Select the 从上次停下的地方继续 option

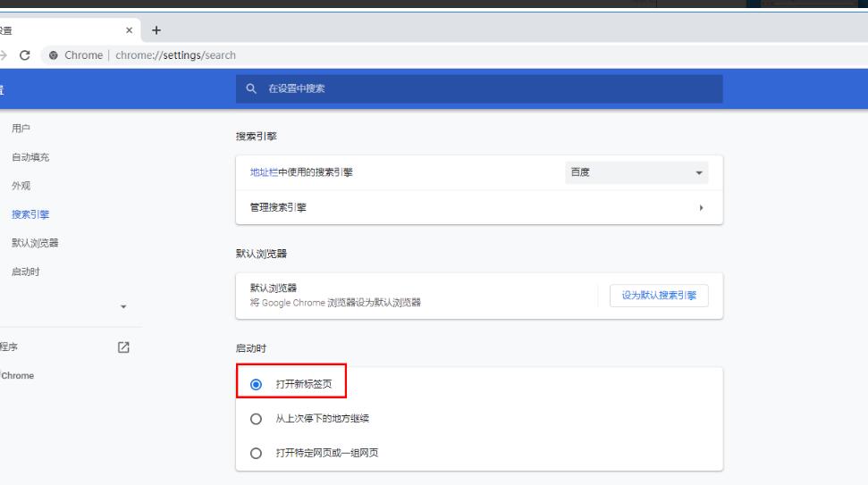pyautogui.click(x=257, y=419)
